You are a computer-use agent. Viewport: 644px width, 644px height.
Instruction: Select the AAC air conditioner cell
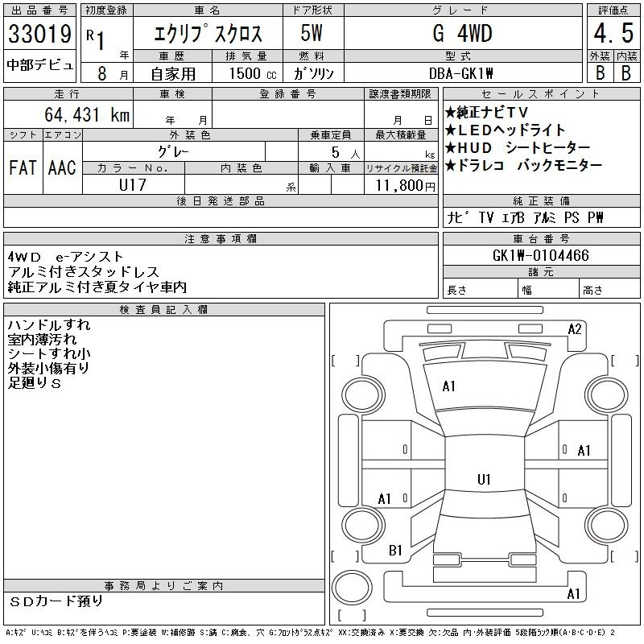pyautogui.click(x=62, y=167)
